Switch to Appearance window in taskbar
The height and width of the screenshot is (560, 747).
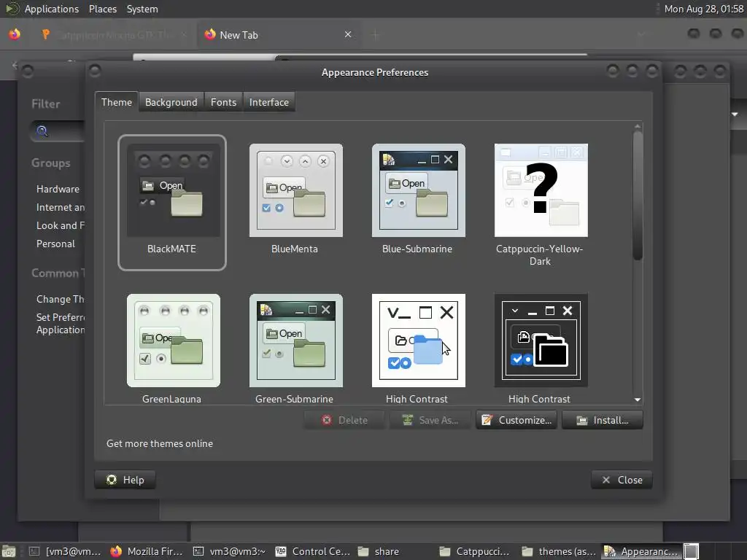[x=640, y=551]
